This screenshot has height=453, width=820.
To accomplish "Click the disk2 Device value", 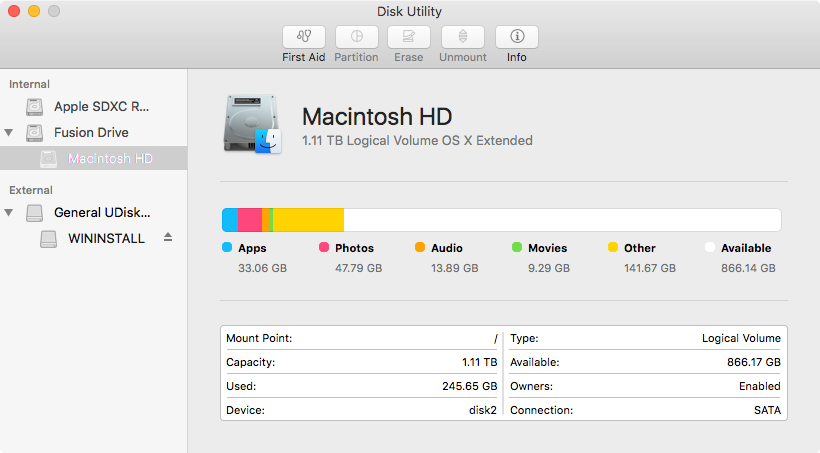I will pyautogui.click(x=483, y=411).
